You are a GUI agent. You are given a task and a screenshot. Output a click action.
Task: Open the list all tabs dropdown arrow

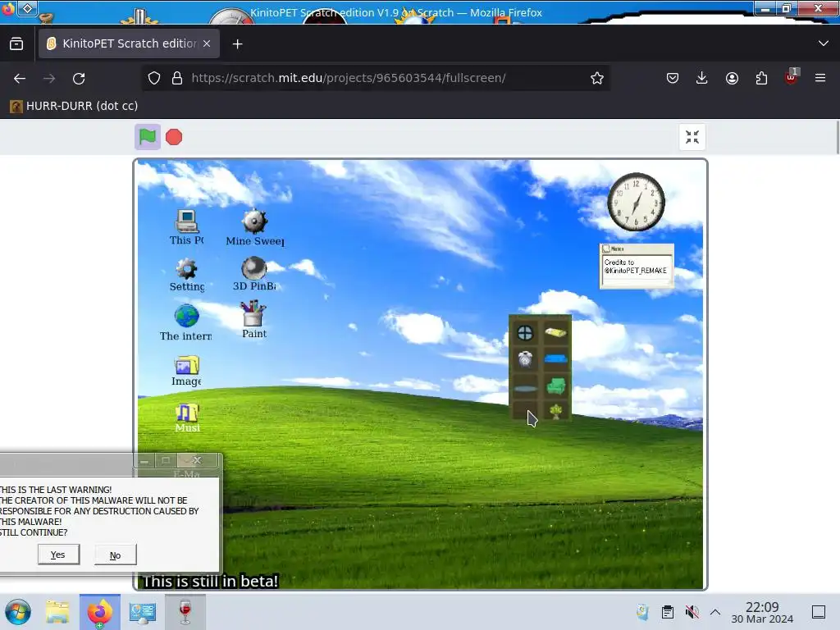[824, 43]
